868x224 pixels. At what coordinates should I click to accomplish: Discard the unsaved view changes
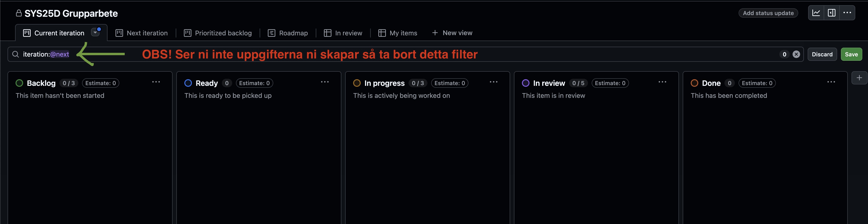click(822, 54)
